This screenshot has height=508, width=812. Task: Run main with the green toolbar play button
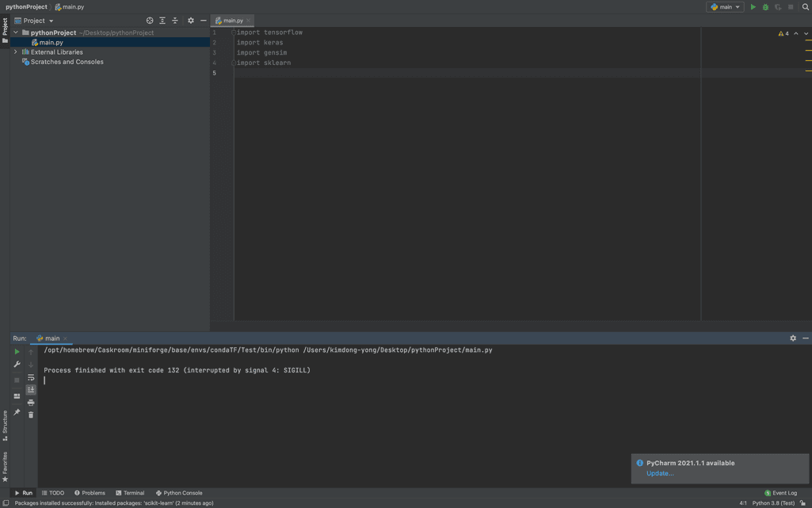pyautogui.click(x=753, y=6)
